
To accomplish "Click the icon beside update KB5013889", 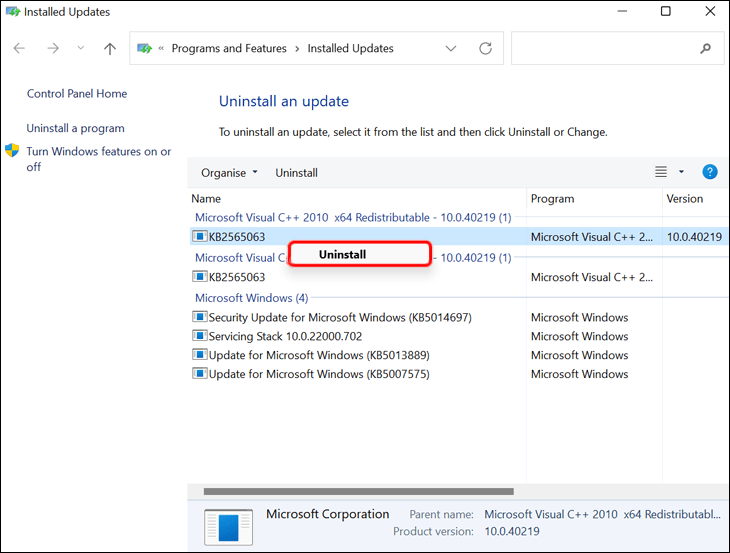I will (x=200, y=355).
